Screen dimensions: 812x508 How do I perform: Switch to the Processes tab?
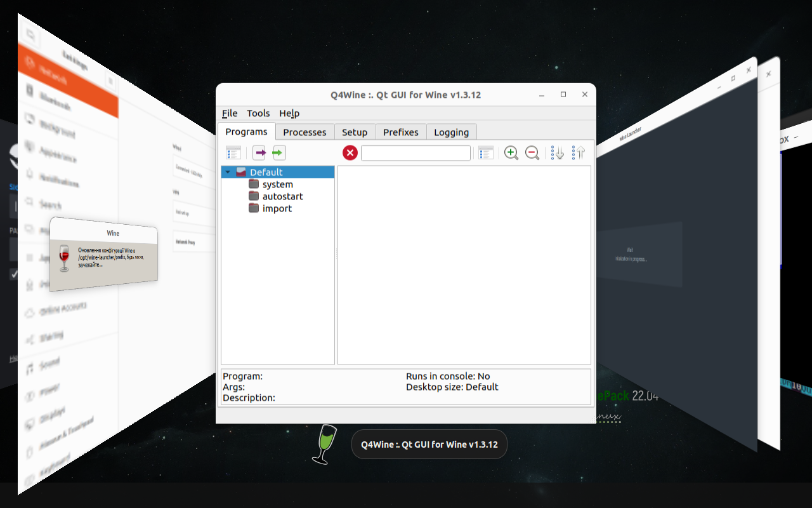point(304,132)
